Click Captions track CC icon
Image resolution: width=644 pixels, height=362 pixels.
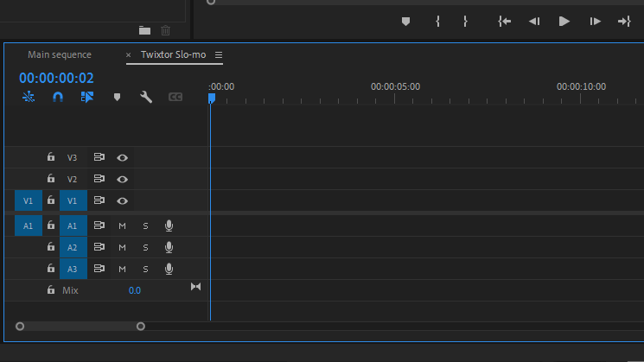click(175, 97)
